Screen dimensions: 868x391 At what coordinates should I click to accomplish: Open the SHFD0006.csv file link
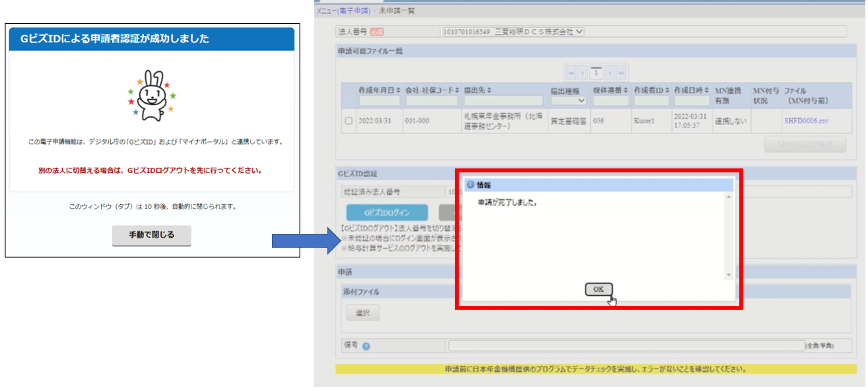[807, 122]
